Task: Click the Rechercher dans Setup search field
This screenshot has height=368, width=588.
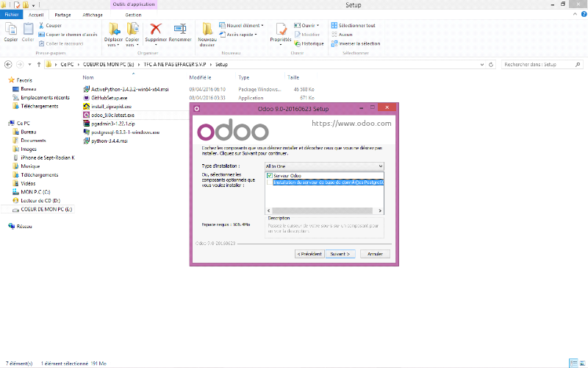Action: point(542,65)
